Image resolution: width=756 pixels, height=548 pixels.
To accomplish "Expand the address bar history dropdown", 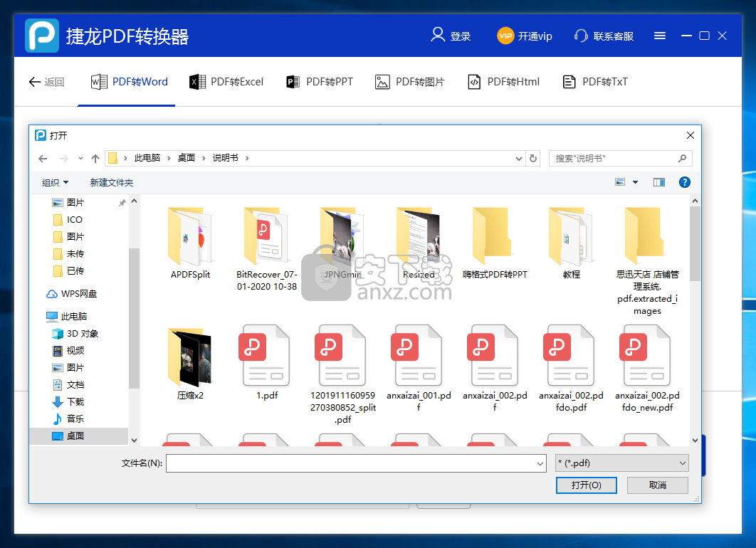I will coord(519,159).
